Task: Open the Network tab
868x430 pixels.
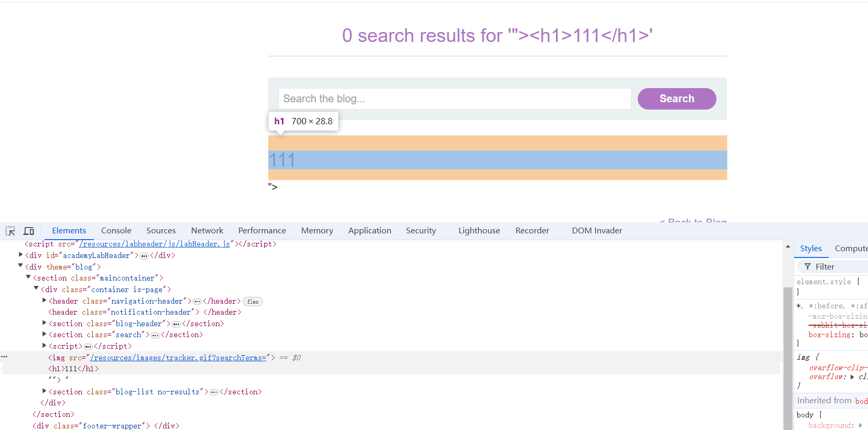Action: pos(207,231)
